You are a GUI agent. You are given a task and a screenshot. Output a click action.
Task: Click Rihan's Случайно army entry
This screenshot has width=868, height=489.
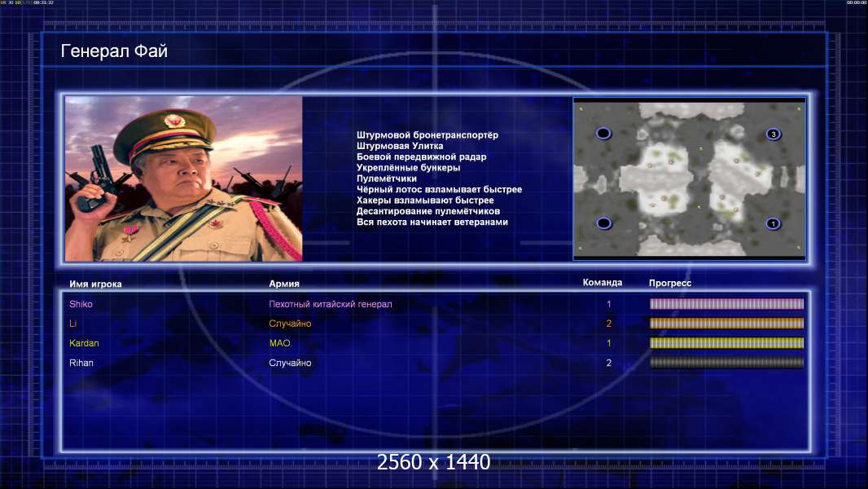pos(290,363)
